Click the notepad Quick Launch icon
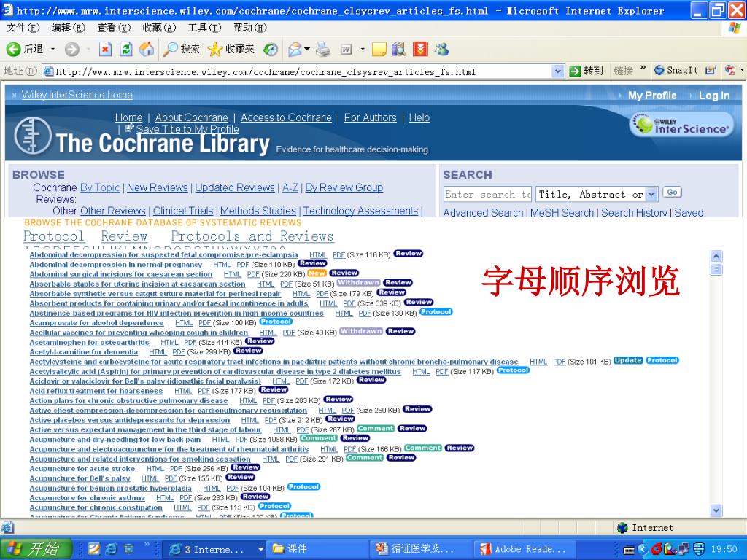The height and width of the screenshot is (560, 747). [94, 549]
